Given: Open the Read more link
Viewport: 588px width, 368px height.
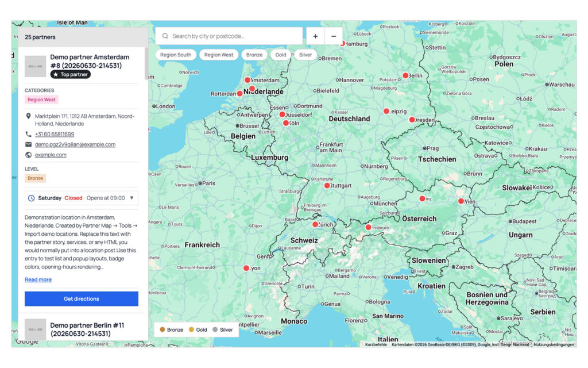Looking at the screenshot, I should click(x=38, y=279).
